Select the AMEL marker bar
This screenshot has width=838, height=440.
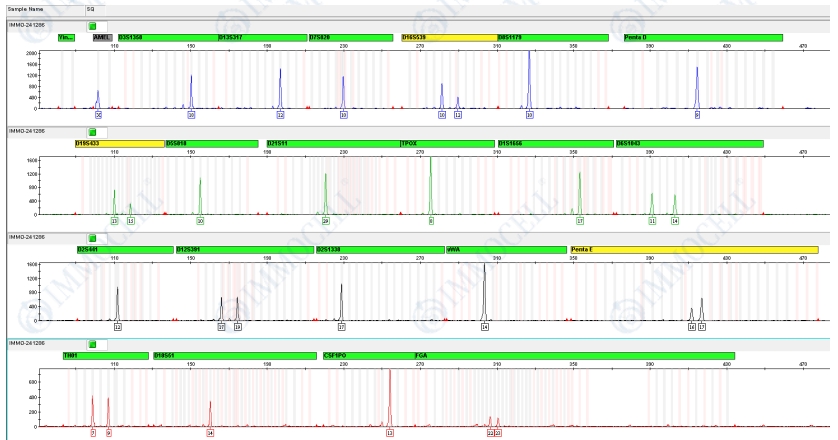(x=103, y=37)
